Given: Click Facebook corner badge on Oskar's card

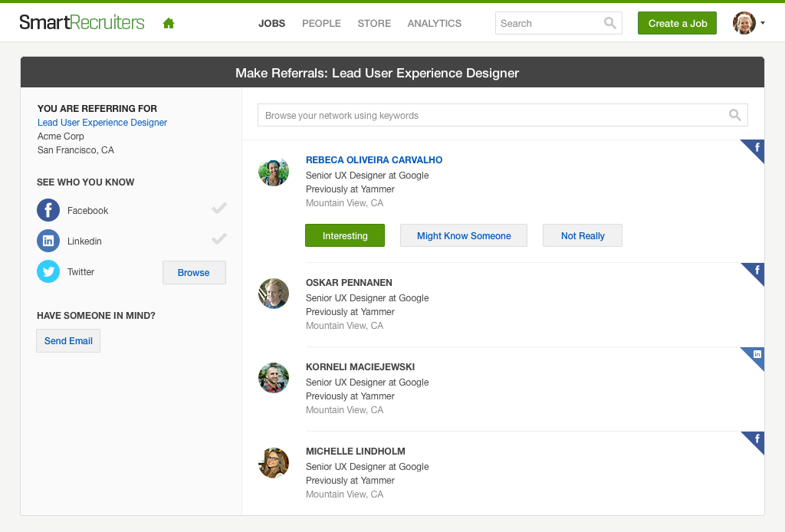Looking at the screenshot, I should click(x=754, y=272).
